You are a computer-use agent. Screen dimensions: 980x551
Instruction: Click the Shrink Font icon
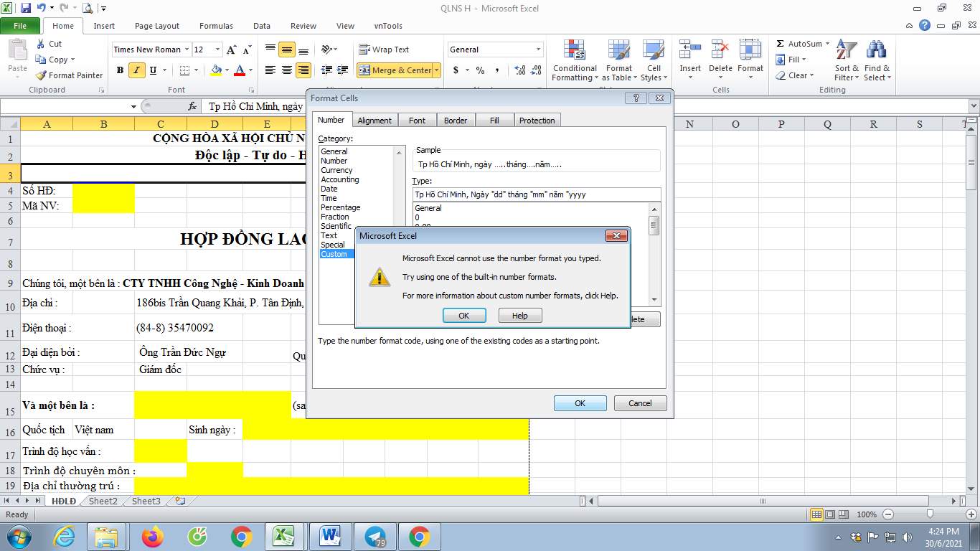[248, 50]
